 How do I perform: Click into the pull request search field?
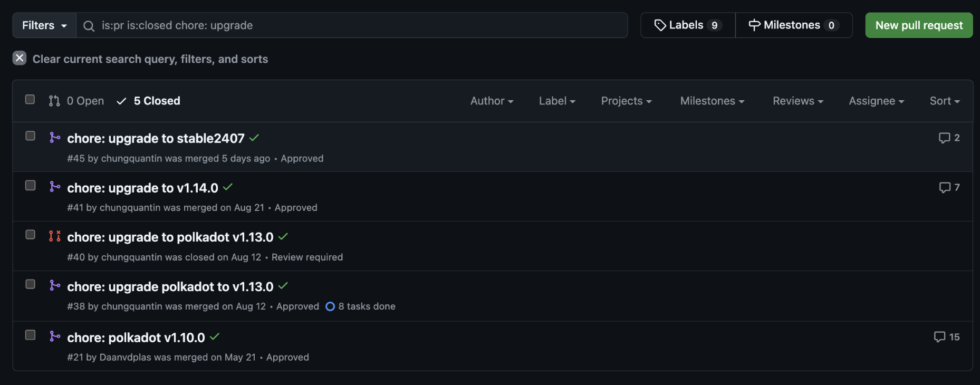pos(352,25)
